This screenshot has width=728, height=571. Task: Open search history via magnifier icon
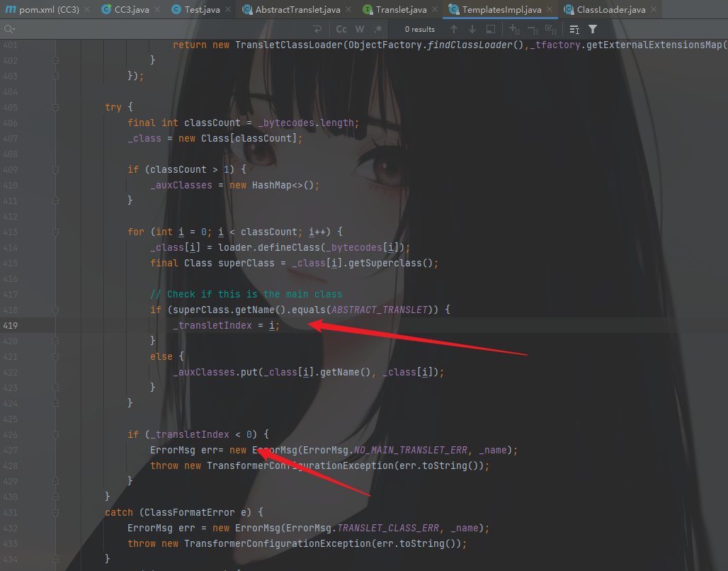(9, 29)
